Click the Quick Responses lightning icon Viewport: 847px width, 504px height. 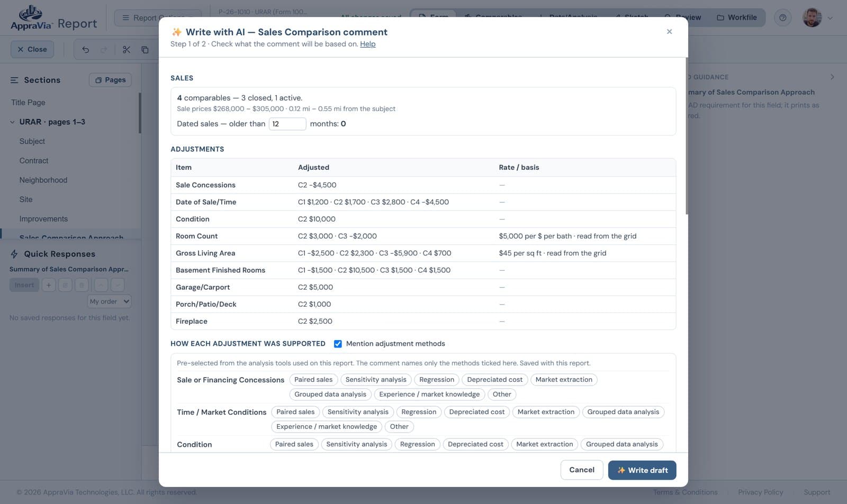coord(14,254)
